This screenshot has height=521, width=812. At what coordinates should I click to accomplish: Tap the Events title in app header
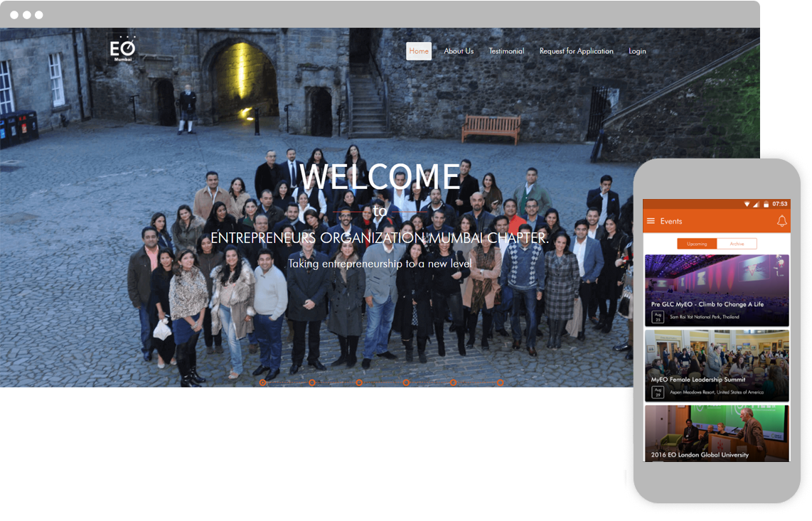tap(671, 221)
